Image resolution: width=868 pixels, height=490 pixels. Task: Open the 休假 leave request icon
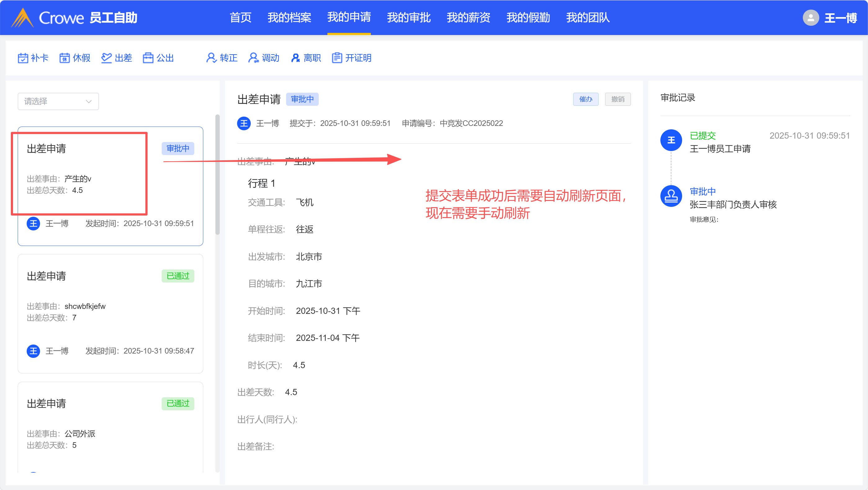pos(64,58)
